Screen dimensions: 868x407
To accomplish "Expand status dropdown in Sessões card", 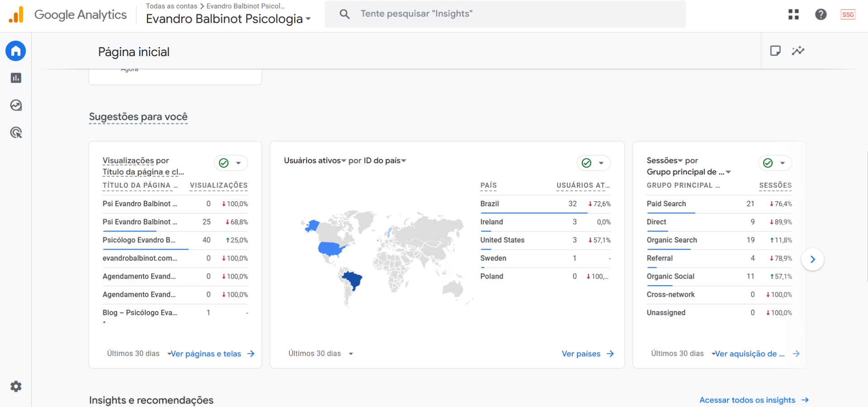I will [x=783, y=163].
